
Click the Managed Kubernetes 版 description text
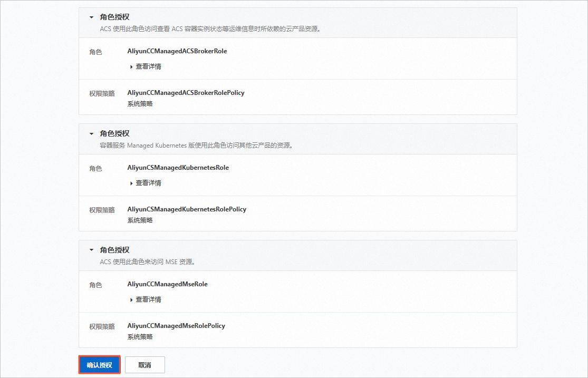(x=197, y=146)
